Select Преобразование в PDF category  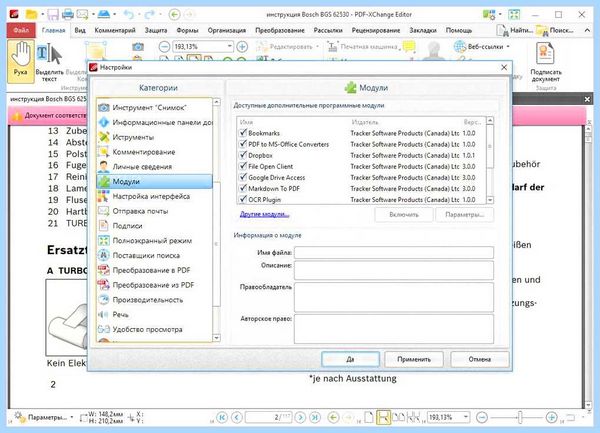(x=154, y=270)
